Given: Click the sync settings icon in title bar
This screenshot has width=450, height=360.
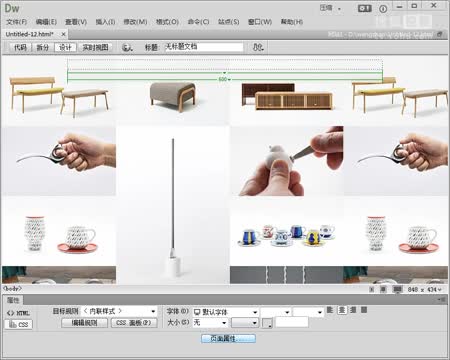Looking at the screenshot, I should [364, 8].
